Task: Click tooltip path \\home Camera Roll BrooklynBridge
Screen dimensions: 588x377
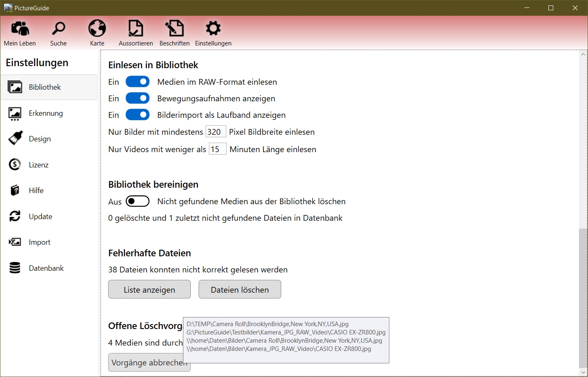Action: pyautogui.click(x=285, y=341)
